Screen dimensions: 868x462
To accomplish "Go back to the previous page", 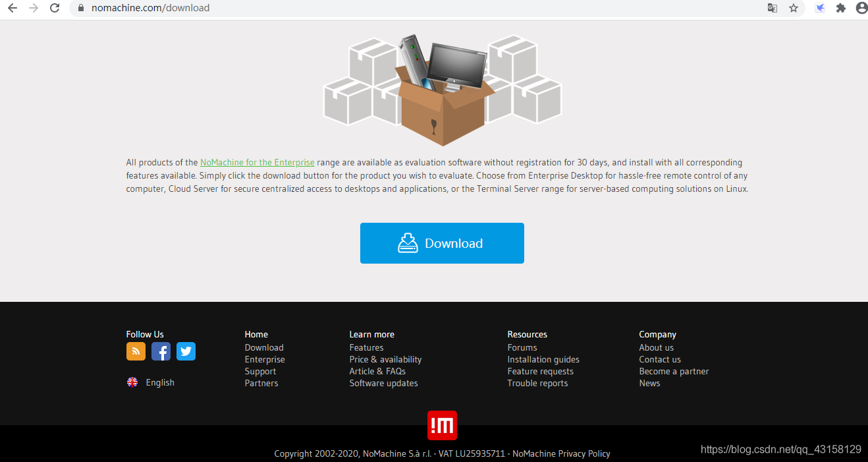I will 12,8.
